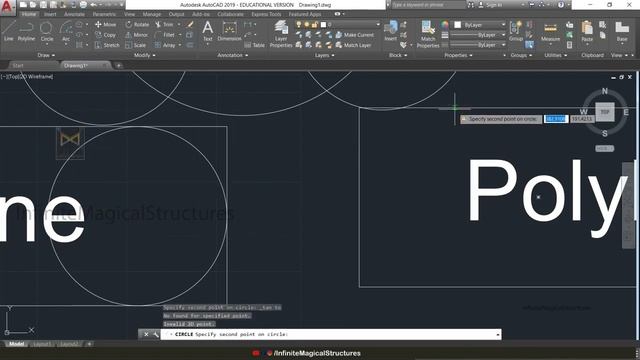Open the Array dropdown arrow
The height and width of the screenshot is (360, 640).
coord(180,45)
